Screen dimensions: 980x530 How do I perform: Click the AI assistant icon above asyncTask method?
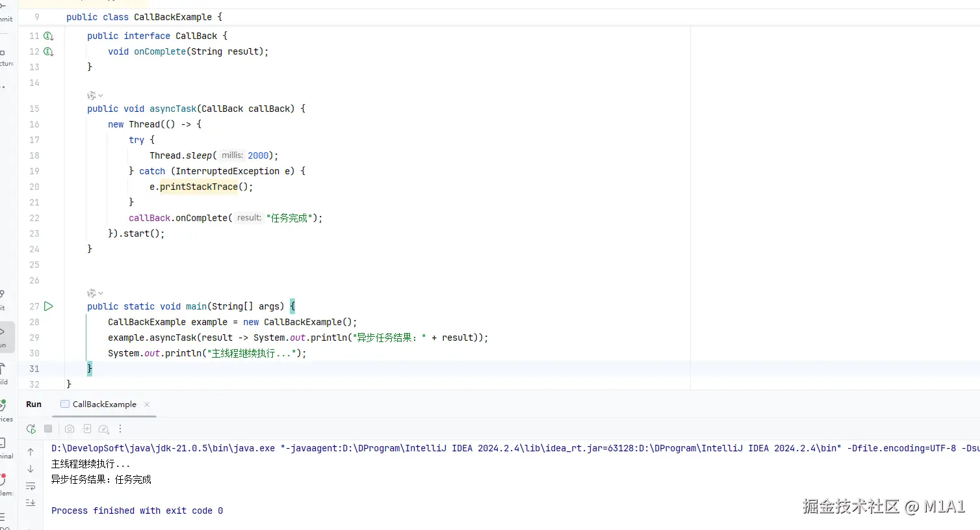(x=92, y=96)
